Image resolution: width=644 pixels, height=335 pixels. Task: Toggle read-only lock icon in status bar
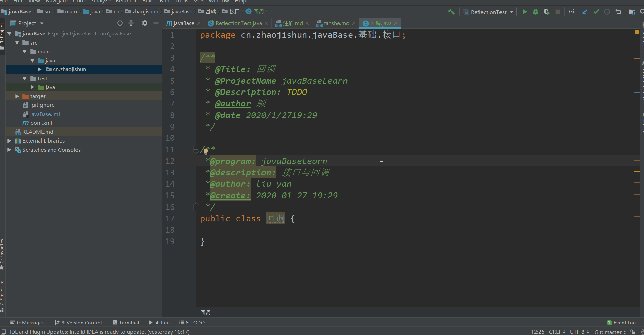click(633, 332)
